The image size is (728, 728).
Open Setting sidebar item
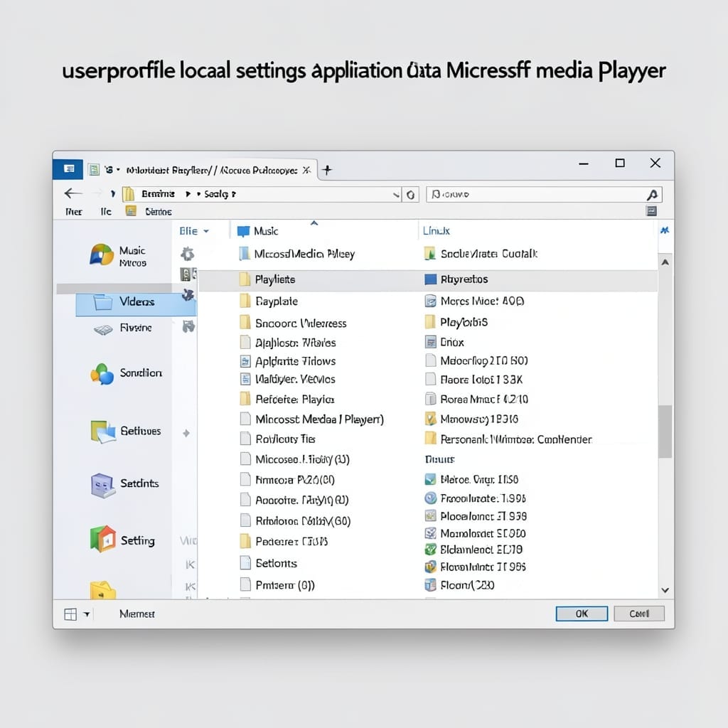click(123, 540)
